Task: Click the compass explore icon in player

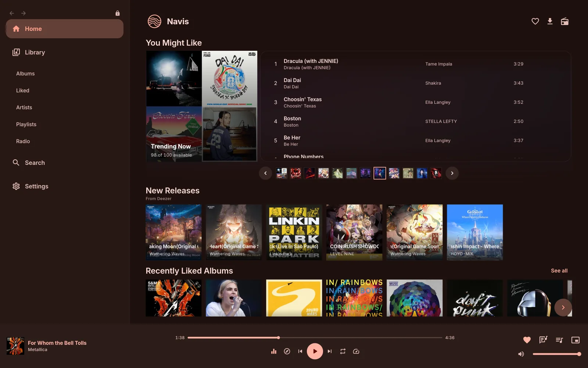Action: (287, 351)
